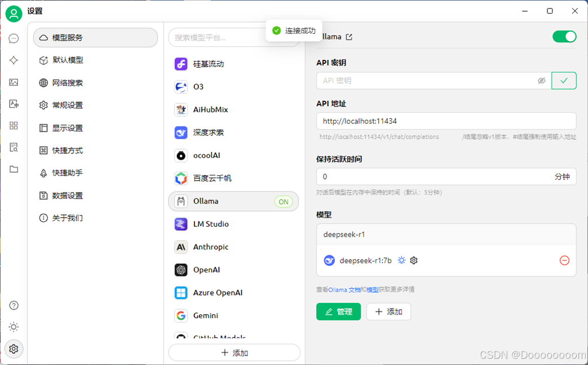Viewport: 588px width, 365px height.
Task: Select the O3 provider
Action: point(233,87)
